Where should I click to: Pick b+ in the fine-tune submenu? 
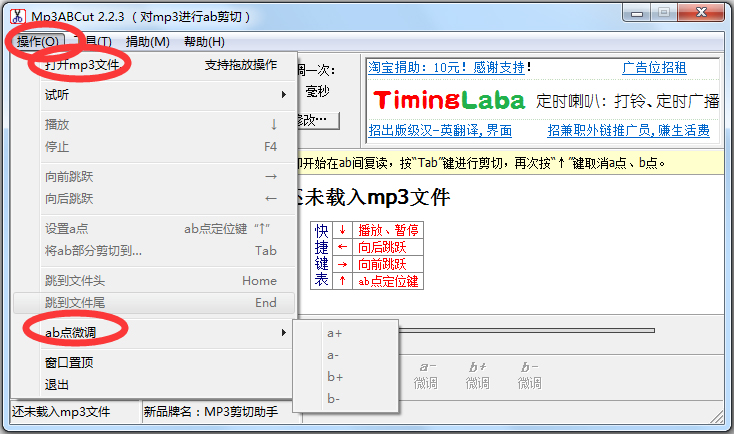(345, 377)
